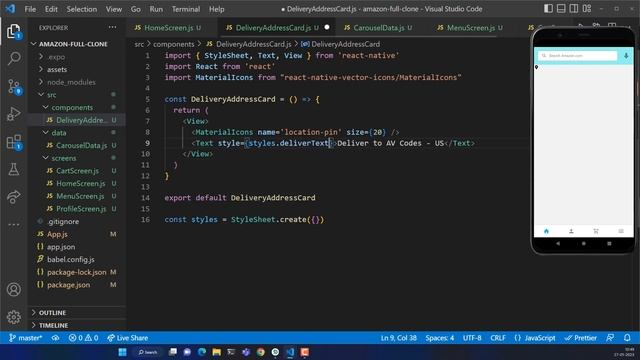This screenshot has width=640, height=360.
Task: Open the View menu
Action: pyautogui.click(x=113, y=9)
